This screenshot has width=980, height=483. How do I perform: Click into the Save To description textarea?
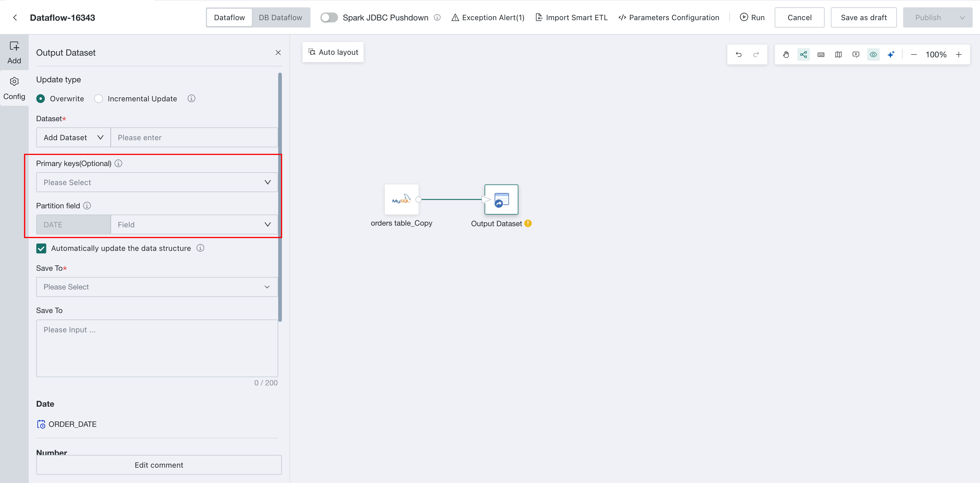pyautogui.click(x=157, y=348)
